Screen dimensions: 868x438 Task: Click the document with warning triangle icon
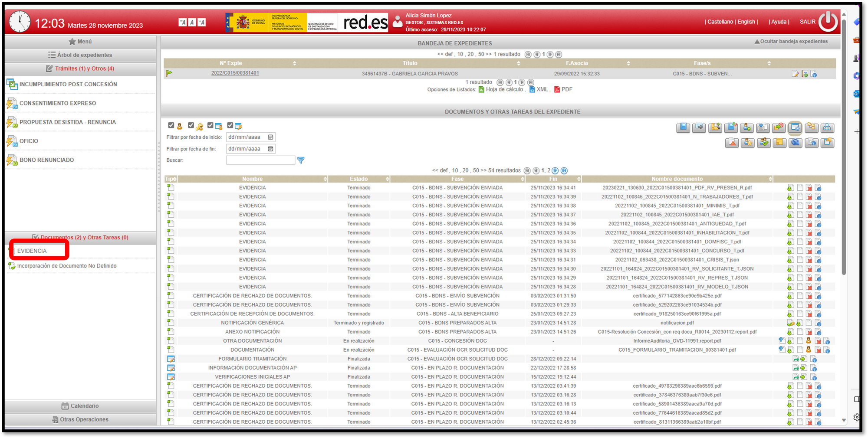732,143
